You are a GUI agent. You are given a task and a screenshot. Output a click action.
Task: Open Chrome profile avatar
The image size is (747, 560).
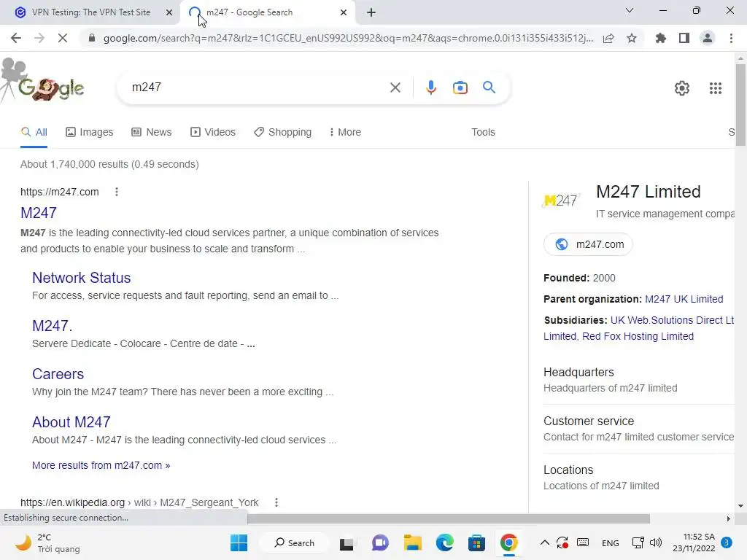708,38
